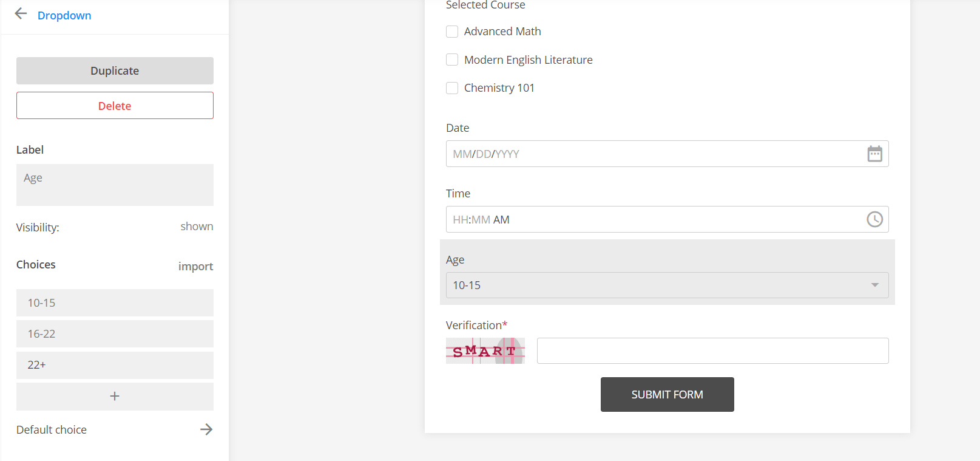Edit the Label field containing Age
The height and width of the screenshot is (461, 980).
click(114, 185)
